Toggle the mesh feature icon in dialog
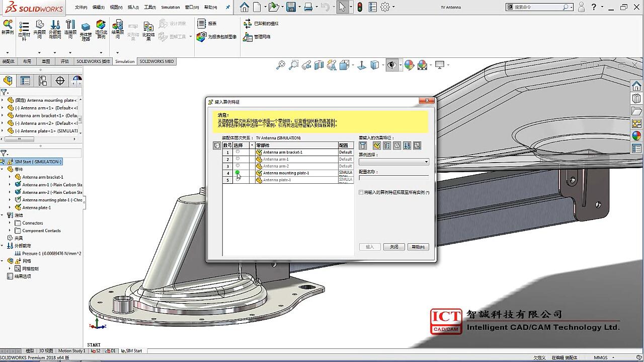 point(417,146)
